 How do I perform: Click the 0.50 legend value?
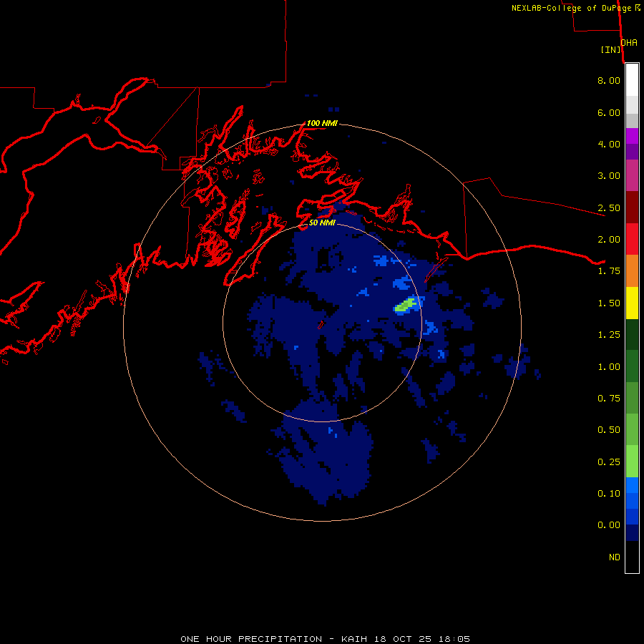(609, 430)
